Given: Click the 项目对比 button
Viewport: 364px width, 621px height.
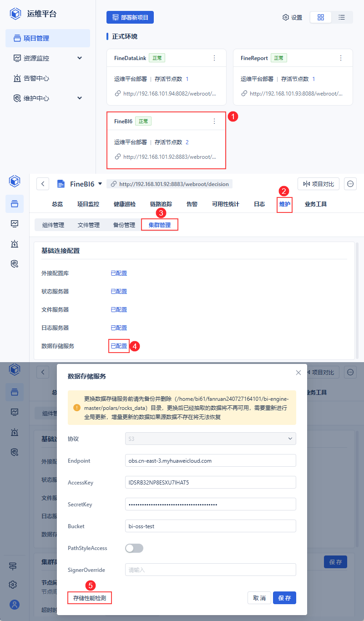Looking at the screenshot, I should tap(318, 184).
